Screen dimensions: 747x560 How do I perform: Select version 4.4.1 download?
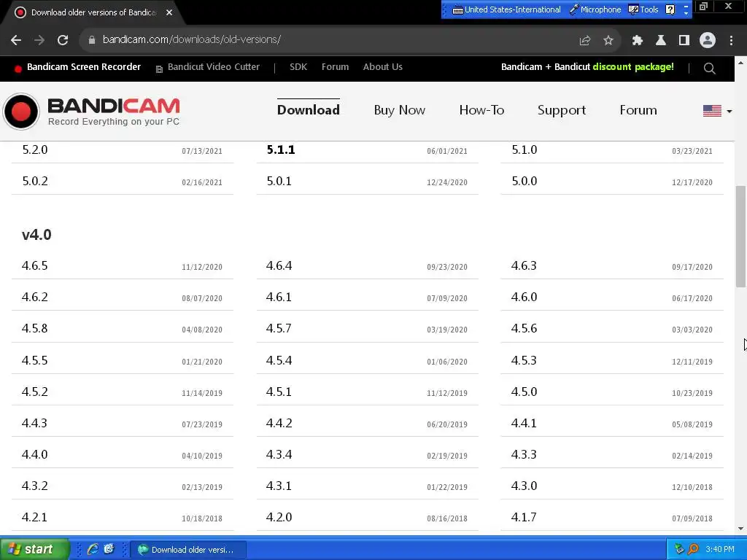point(524,424)
